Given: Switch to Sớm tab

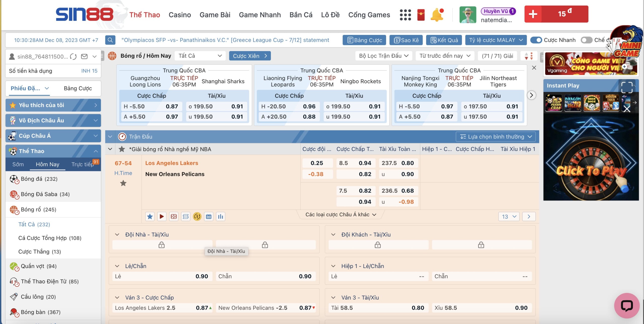Looking at the screenshot, I should [18, 164].
